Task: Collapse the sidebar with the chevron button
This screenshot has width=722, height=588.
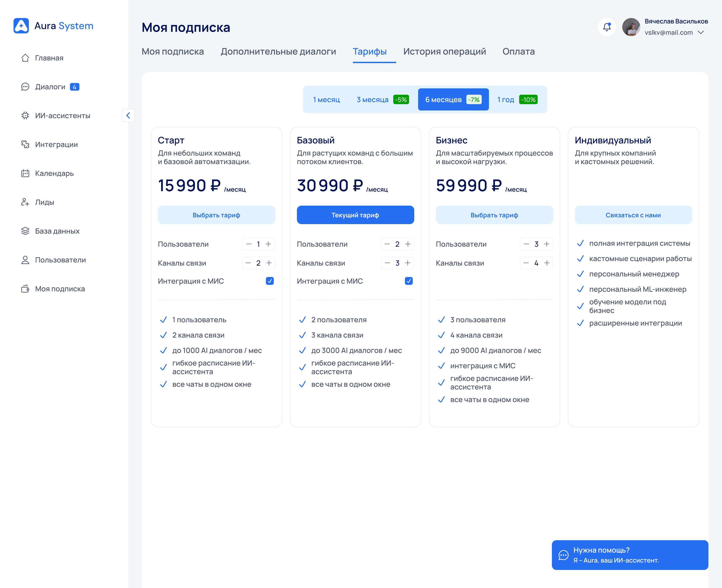Action: point(128,115)
